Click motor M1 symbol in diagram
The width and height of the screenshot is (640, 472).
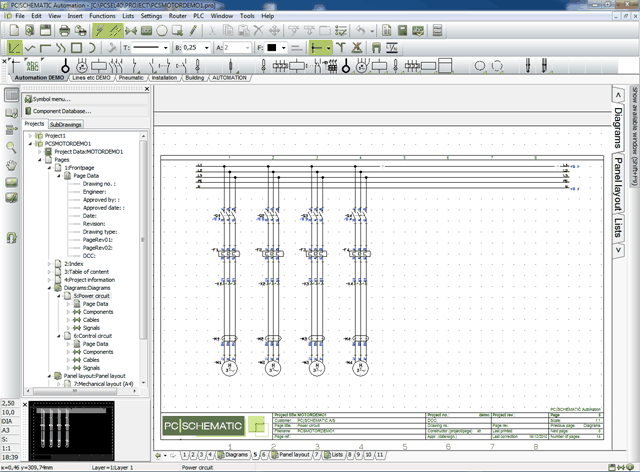point(229,368)
